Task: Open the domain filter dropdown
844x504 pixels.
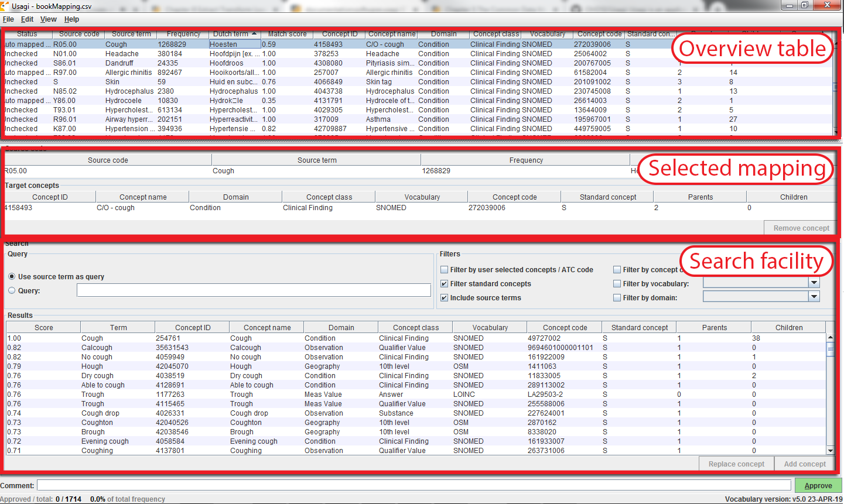Action: coord(814,297)
